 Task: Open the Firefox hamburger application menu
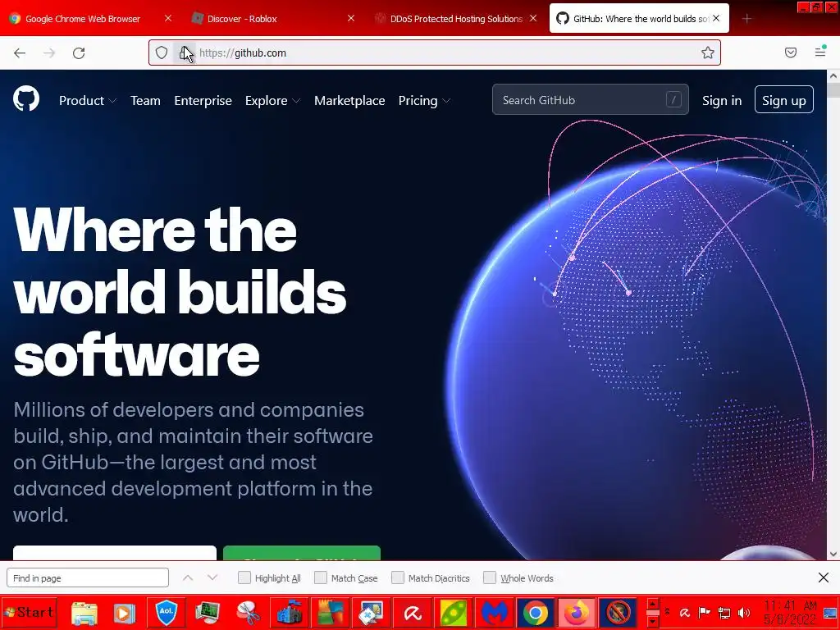pyautogui.click(x=820, y=52)
